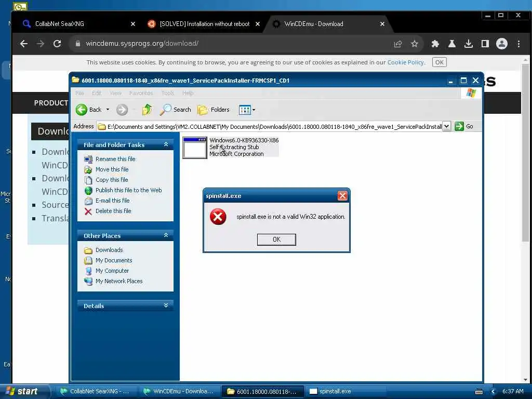
Task: Click Move this file
Action: (112, 169)
